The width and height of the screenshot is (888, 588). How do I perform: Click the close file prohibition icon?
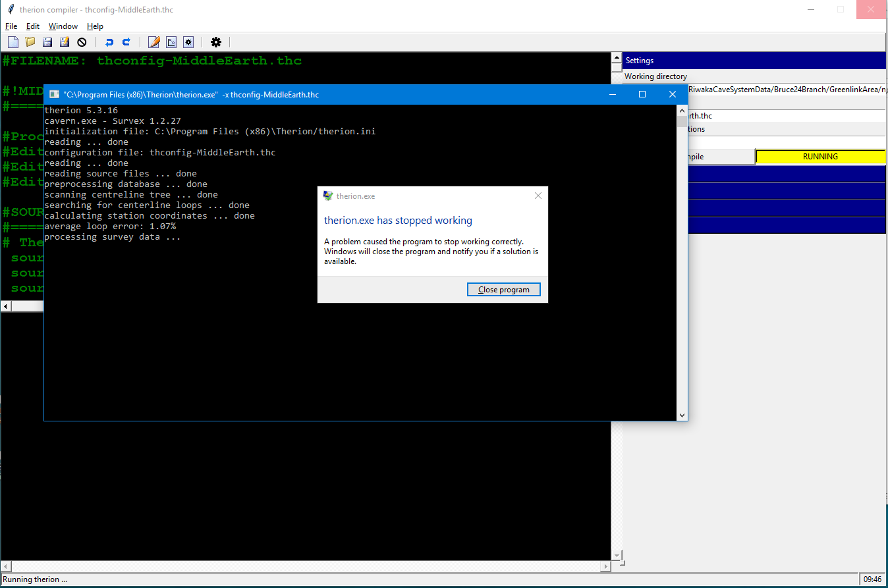coord(82,42)
